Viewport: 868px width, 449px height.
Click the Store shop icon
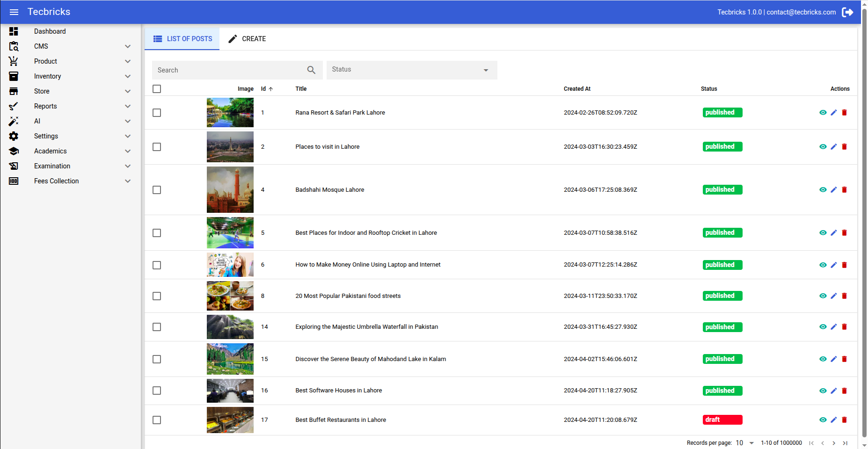tap(14, 91)
